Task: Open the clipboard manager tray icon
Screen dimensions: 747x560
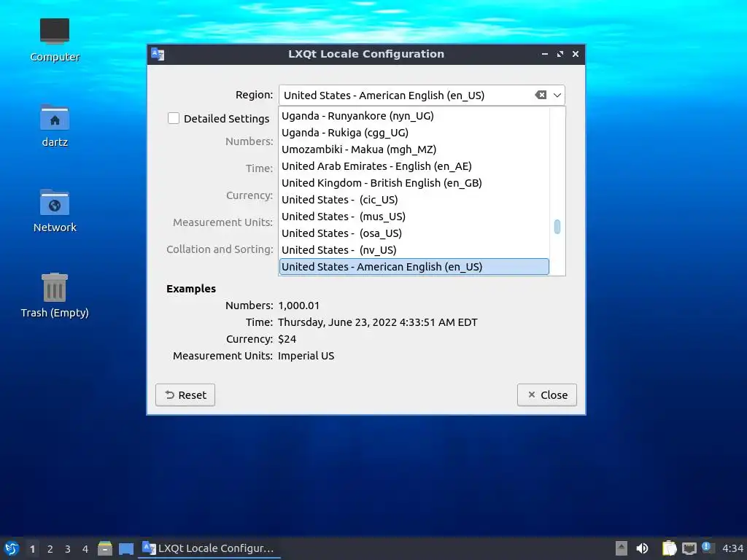Action: (669, 548)
